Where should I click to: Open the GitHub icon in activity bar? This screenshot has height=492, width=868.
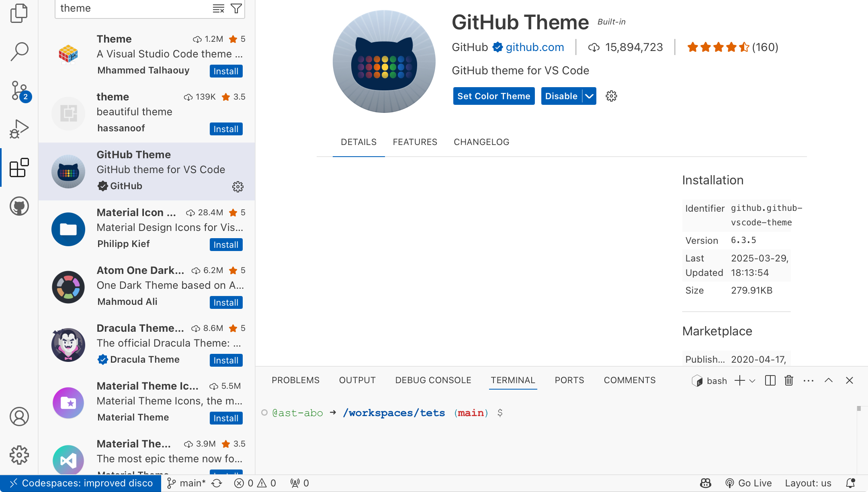(x=19, y=206)
